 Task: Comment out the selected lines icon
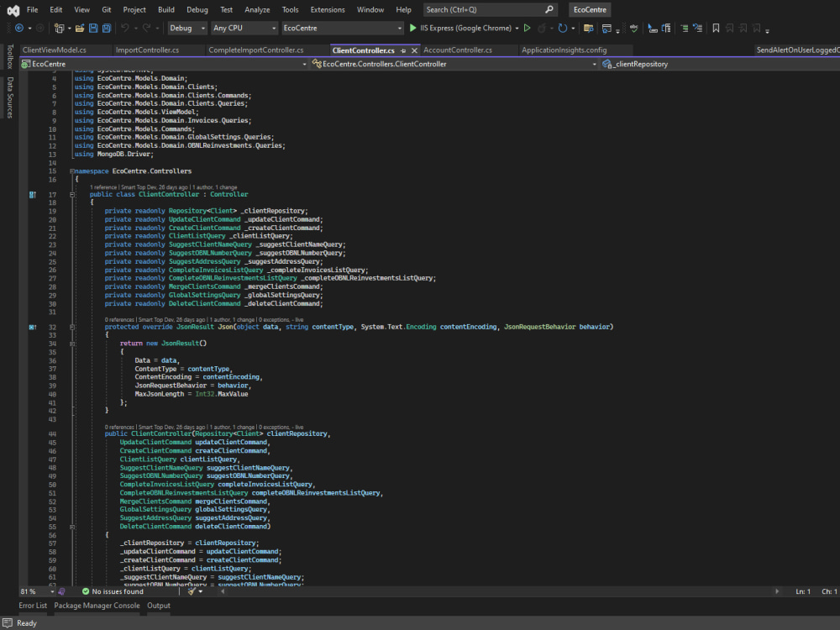coord(684,28)
